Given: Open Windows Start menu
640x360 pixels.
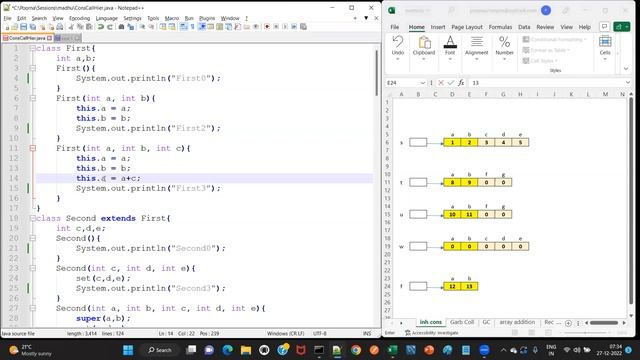Looking at the screenshot, I should [x=128, y=350].
